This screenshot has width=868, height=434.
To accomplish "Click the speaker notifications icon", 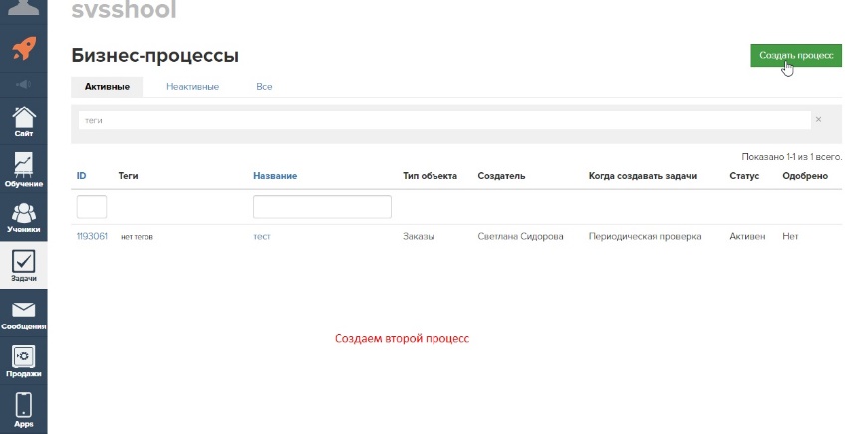I will 24,84.
